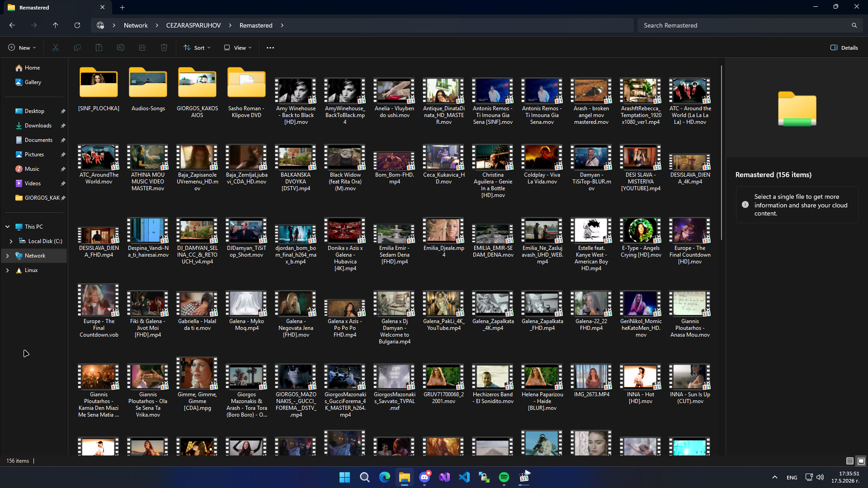The image size is (868, 488).
Task: Switch to large thumbnails view layout icon
Action: (861, 461)
